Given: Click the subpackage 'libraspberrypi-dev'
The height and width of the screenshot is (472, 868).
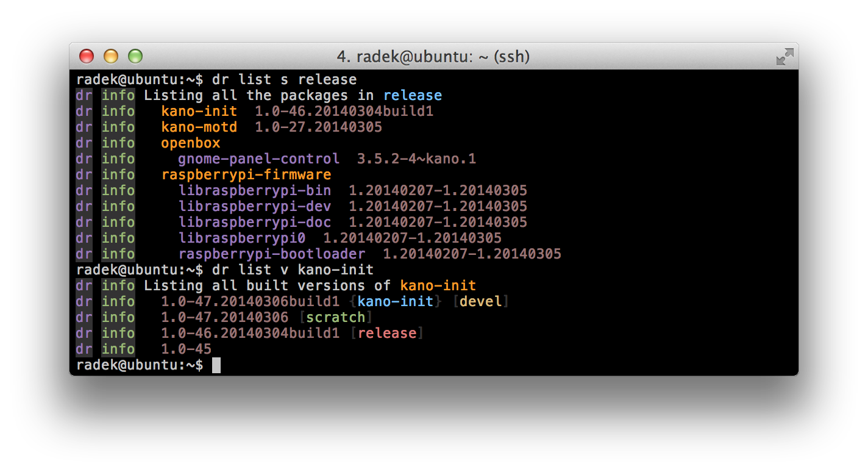Looking at the screenshot, I should [255, 206].
